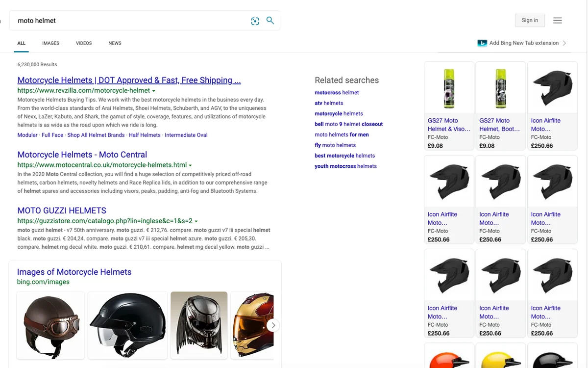The height and width of the screenshot is (368, 588).
Task: Expand the motocentral.co.uk URL dropdown arrow
Action: click(x=190, y=165)
